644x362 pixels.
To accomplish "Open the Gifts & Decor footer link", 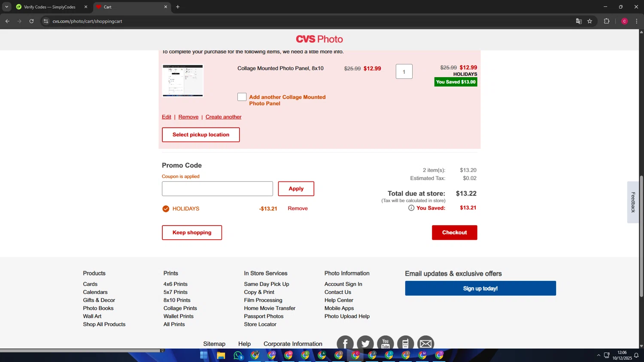I will pyautogui.click(x=99, y=300).
